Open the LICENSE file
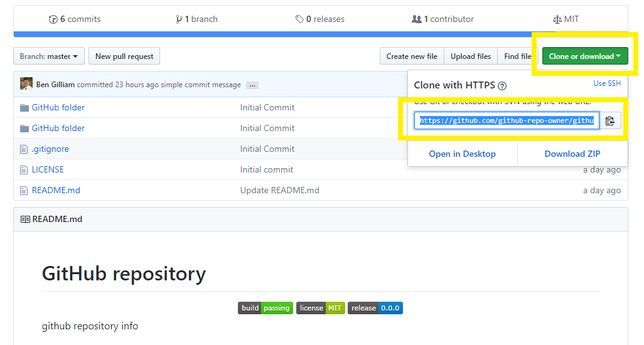This screenshot has width=644, height=345. point(48,169)
